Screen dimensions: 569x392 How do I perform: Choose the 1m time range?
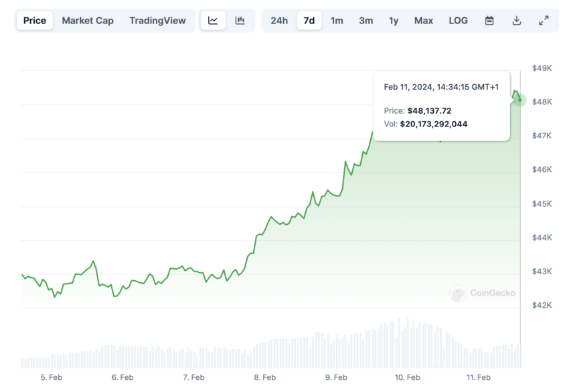tap(337, 21)
